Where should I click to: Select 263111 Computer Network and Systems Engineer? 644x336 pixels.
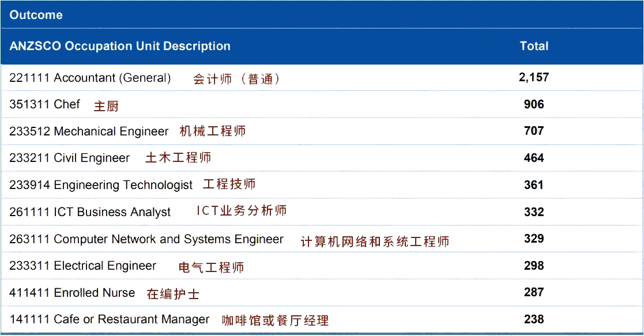pos(146,239)
